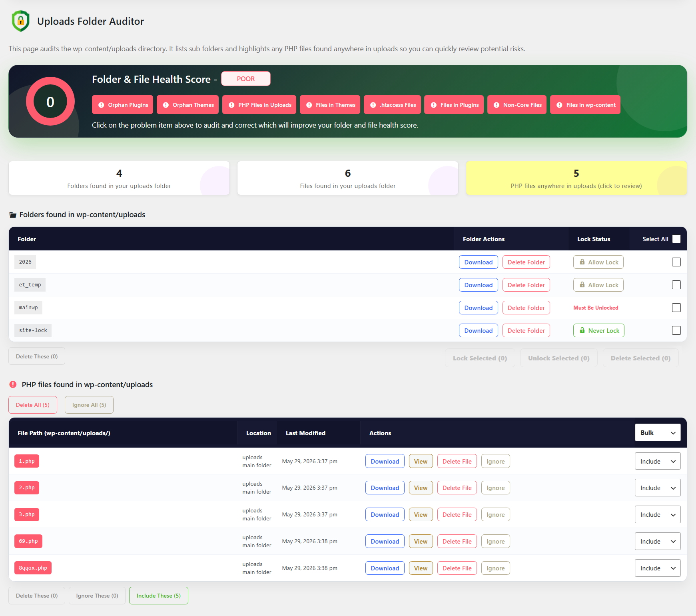
Task: Click Delete These (0) below folders table
Action: tap(37, 356)
